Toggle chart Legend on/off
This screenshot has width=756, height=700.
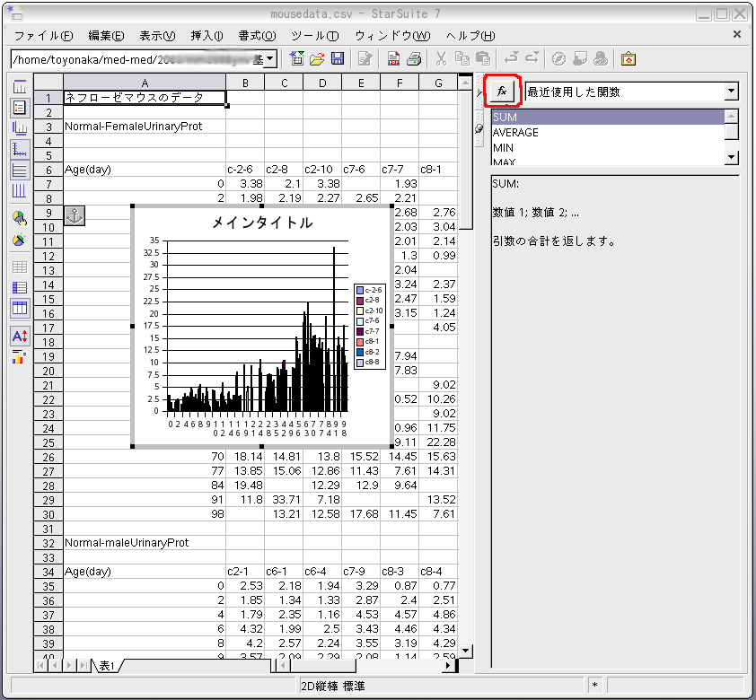[20, 108]
